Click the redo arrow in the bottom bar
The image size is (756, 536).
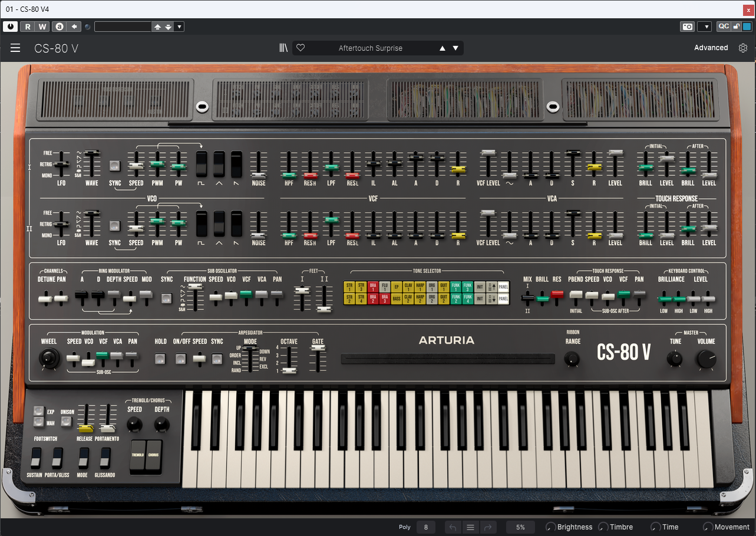[488, 527]
